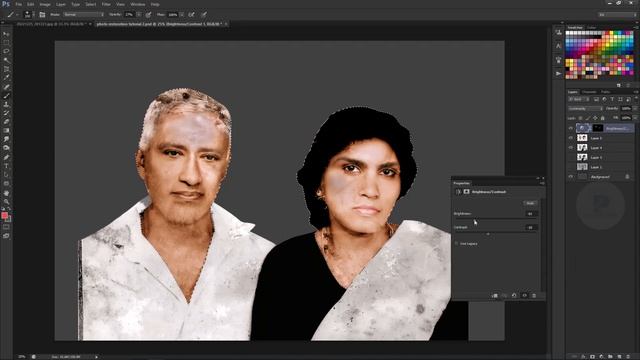The height and width of the screenshot is (360, 640).
Task: Toggle layer visibility eye in Properties panel
Action: tap(524, 296)
